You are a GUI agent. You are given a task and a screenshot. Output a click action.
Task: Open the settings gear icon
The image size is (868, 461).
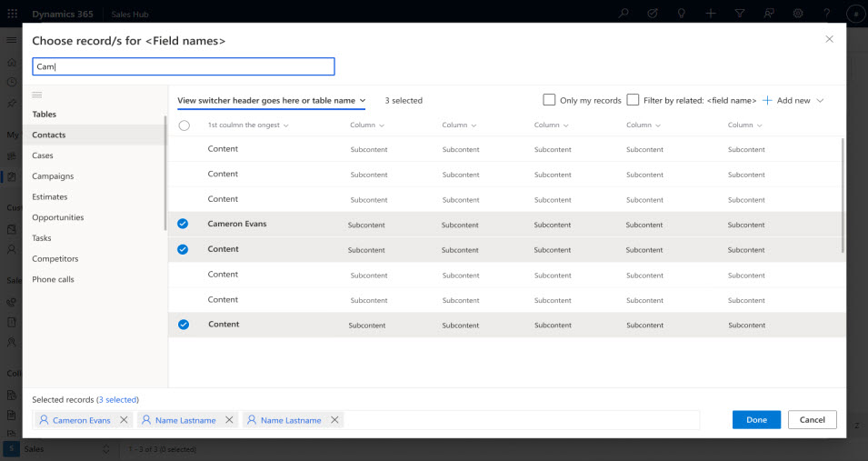click(797, 13)
